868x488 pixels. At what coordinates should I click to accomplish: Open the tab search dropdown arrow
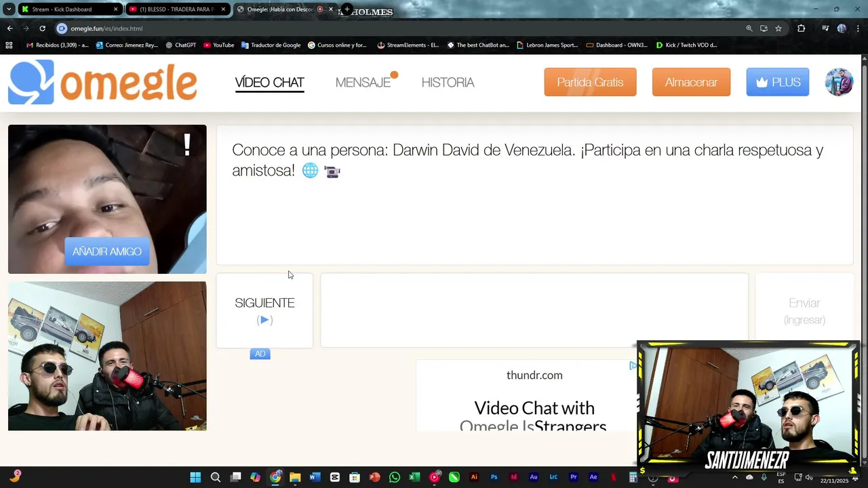pos(9,9)
